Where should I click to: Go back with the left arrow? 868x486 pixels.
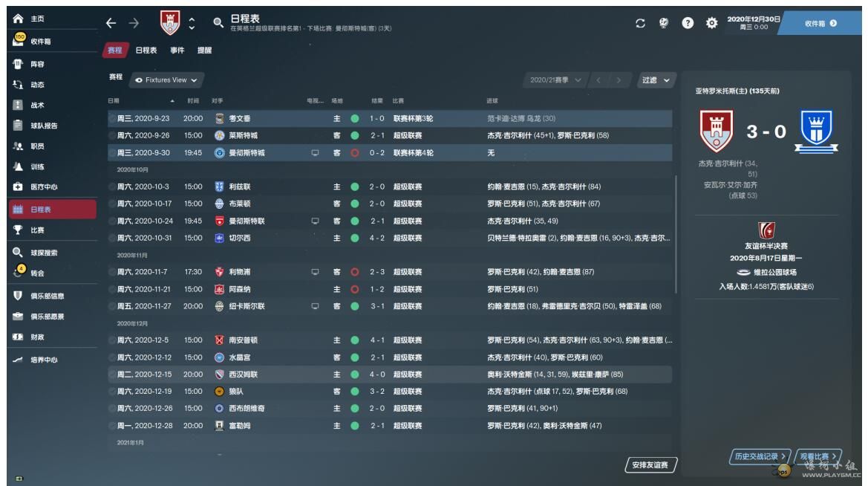pos(111,24)
